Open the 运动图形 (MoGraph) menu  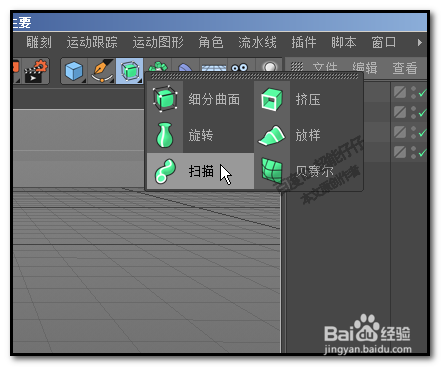pos(158,42)
